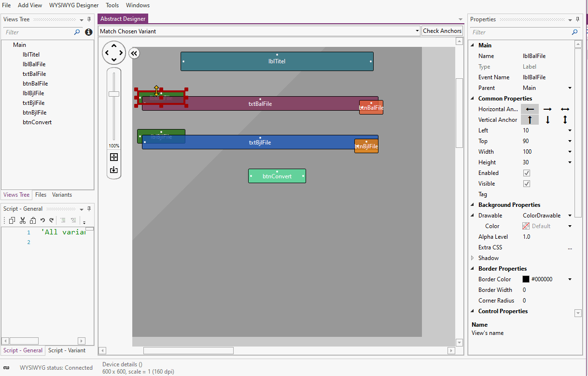Click the Default Color swatch
The width and height of the screenshot is (588, 376).
pos(526,226)
